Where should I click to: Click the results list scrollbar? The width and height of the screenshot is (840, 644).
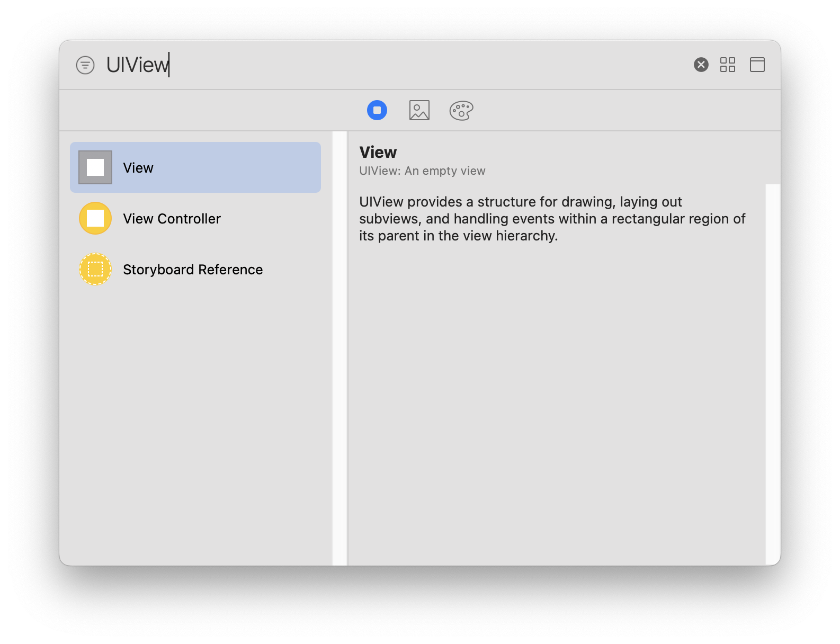(x=339, y=348)
